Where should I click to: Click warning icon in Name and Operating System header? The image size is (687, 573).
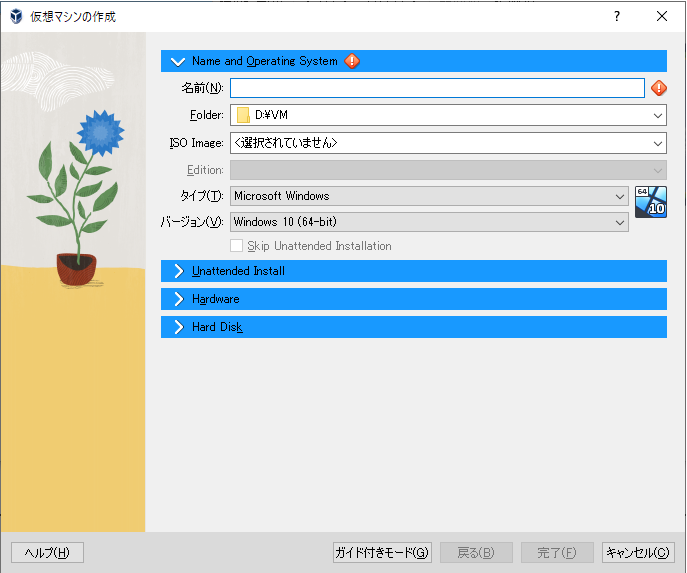click(352, 61)
